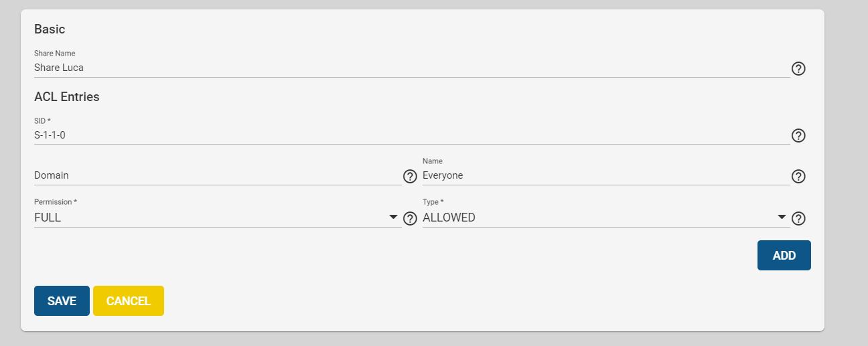Click the Permission field label

[56, 201]
